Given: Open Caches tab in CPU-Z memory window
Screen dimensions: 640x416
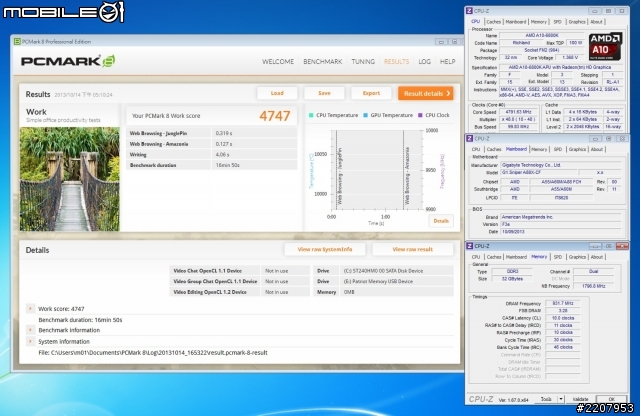Looking at the screenshot, I should click(493, 257).
